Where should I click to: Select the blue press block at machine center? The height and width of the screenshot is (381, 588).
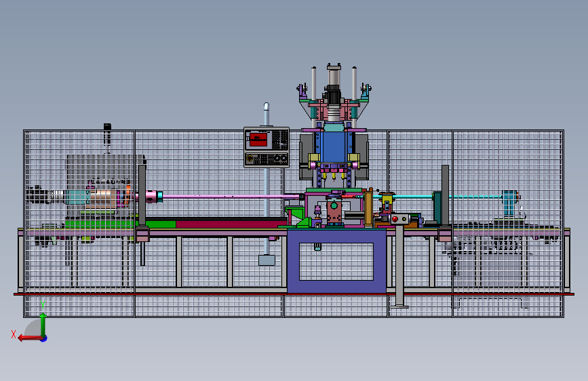334,147
